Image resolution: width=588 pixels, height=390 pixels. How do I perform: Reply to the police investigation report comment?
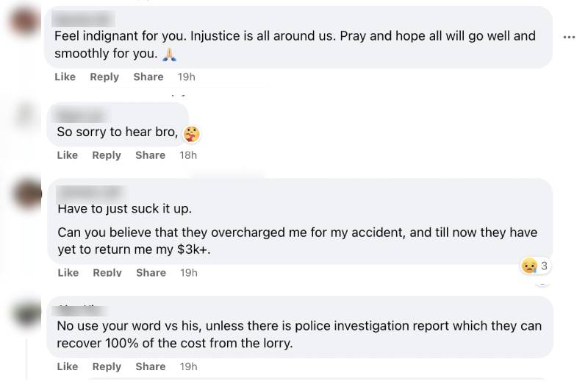coord(107,366)
